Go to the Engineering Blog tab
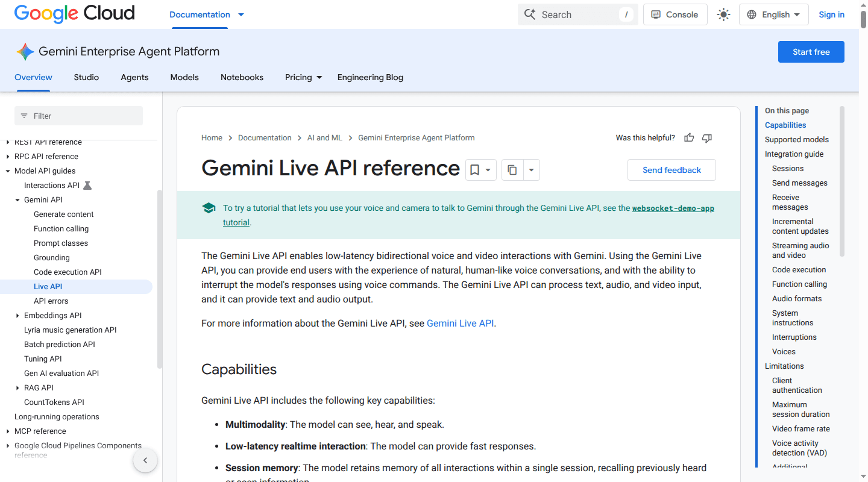This screenshot has height=482, width=868. point(370,77)
